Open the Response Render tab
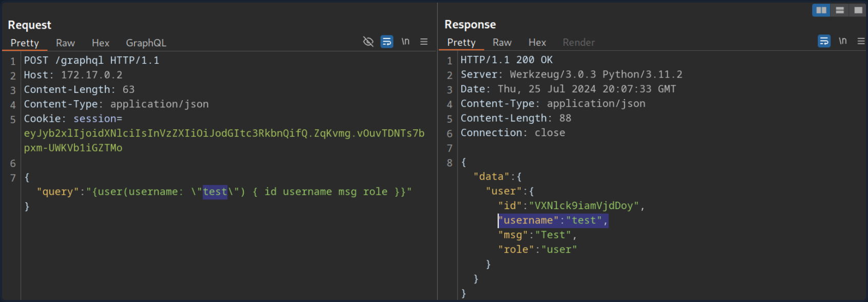Screen dimensions: 868x302 (x=579, y=43)
